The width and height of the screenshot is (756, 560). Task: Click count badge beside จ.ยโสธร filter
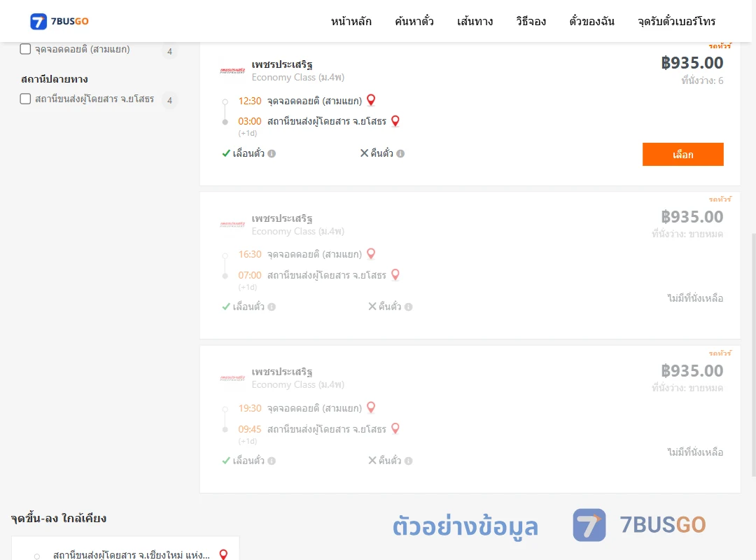point(169,100)
